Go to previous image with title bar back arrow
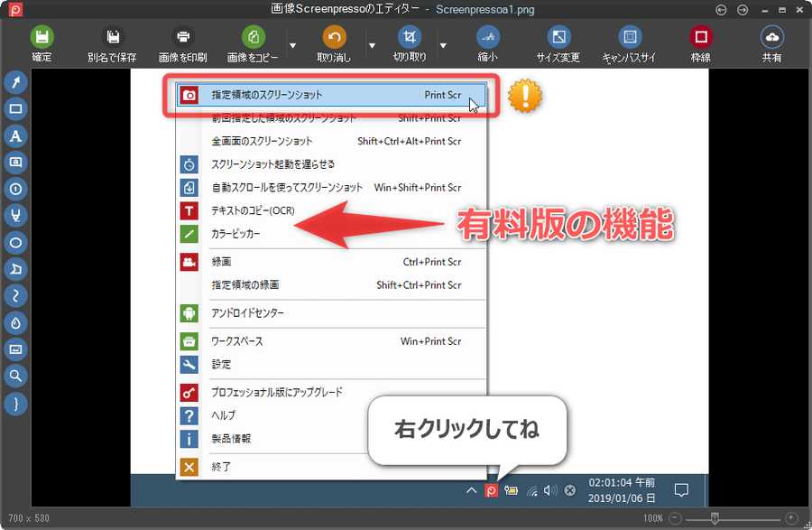The image size is (812, 530). pos(721,10)
